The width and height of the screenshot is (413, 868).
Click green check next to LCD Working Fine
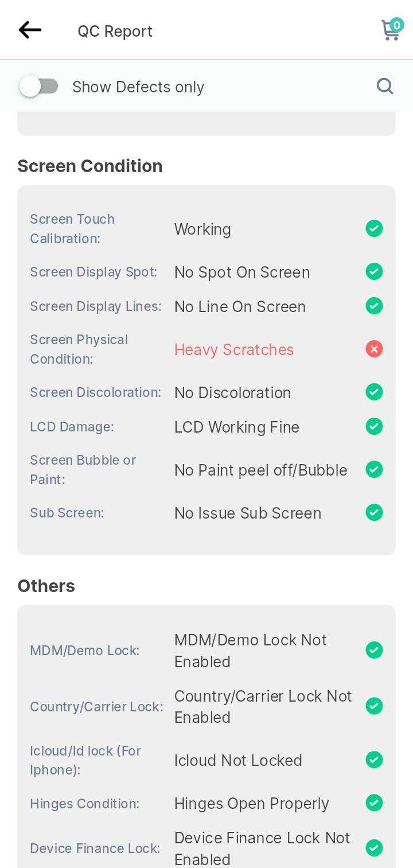coord(374,426)
